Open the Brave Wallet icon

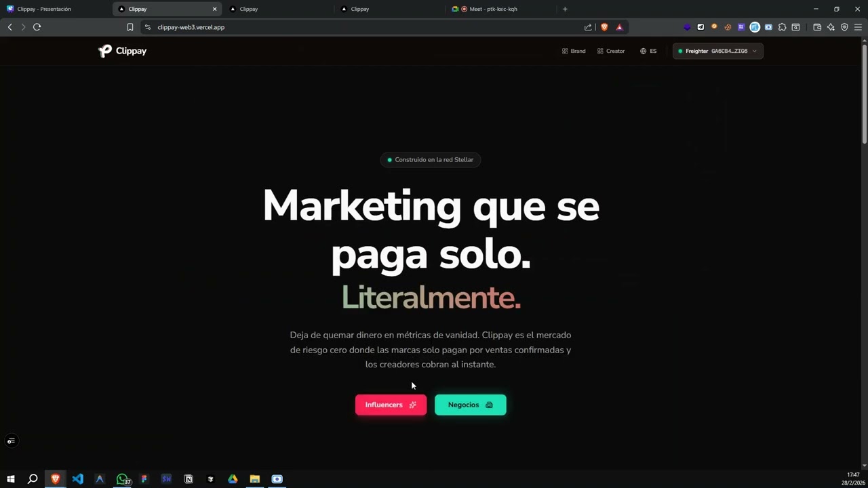click(x=817, y=27)
